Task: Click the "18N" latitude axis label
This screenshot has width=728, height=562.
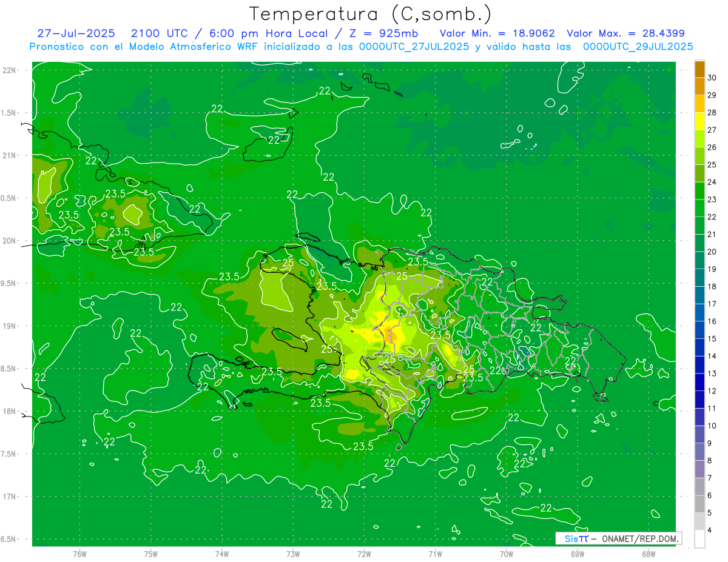Action: tap(10, 411)
